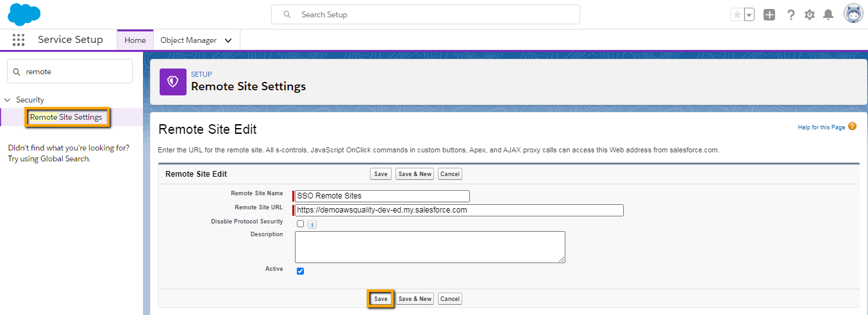
Task: Click the favorites star icon
Action: click(x=737, y=14)
